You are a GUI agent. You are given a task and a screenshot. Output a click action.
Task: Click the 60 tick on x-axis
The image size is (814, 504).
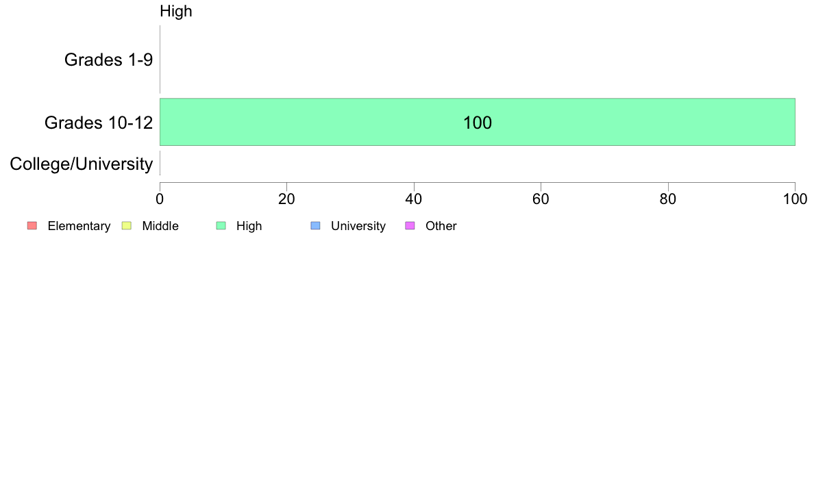pos(541,199)
